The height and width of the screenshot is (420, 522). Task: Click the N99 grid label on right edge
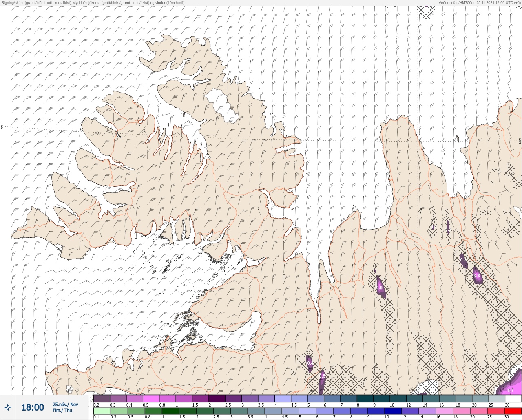520,141
